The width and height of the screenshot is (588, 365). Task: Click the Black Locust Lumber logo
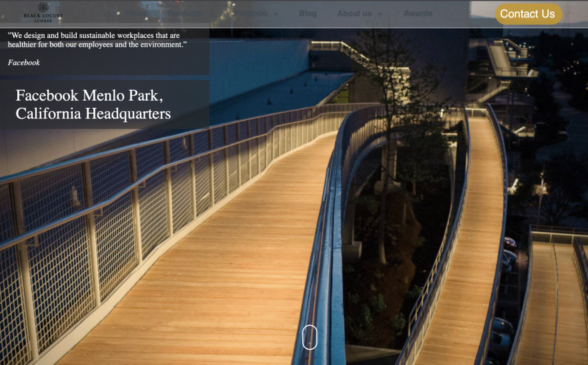pos(43,12)
